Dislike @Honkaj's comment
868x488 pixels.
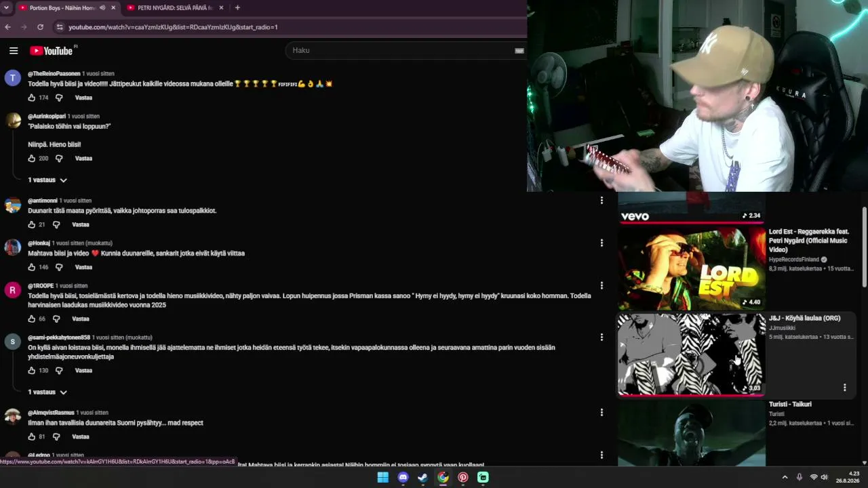(x=59, y=267)
